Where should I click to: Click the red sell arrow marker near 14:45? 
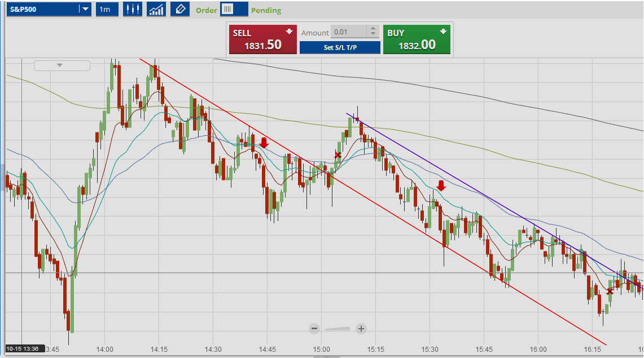point(264,142)
